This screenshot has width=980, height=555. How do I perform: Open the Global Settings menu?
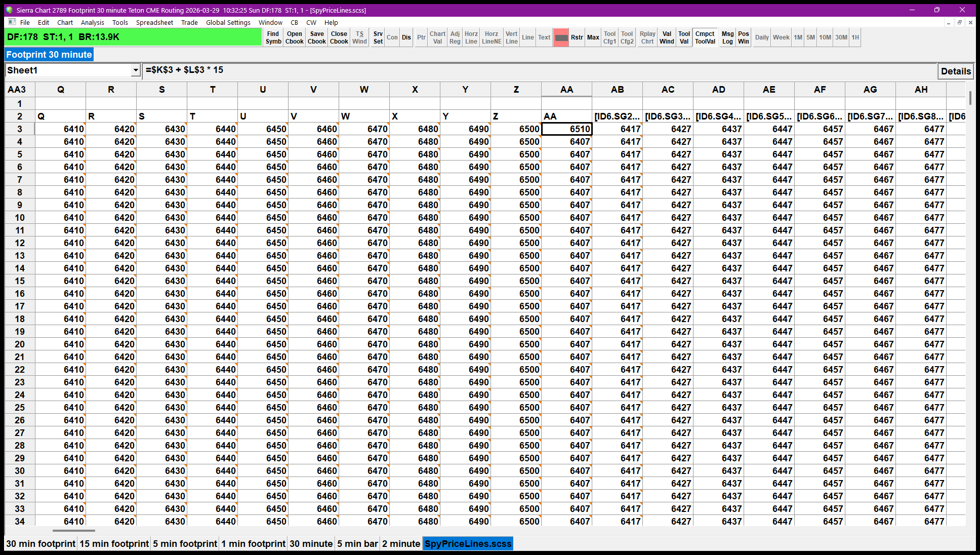228,22
